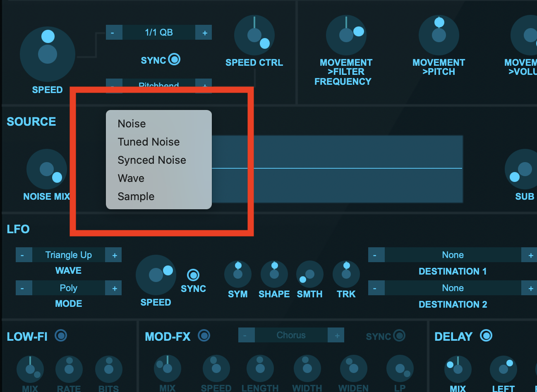
Task: Click the SPEED CTRL knob
Action: pos(254,36)
